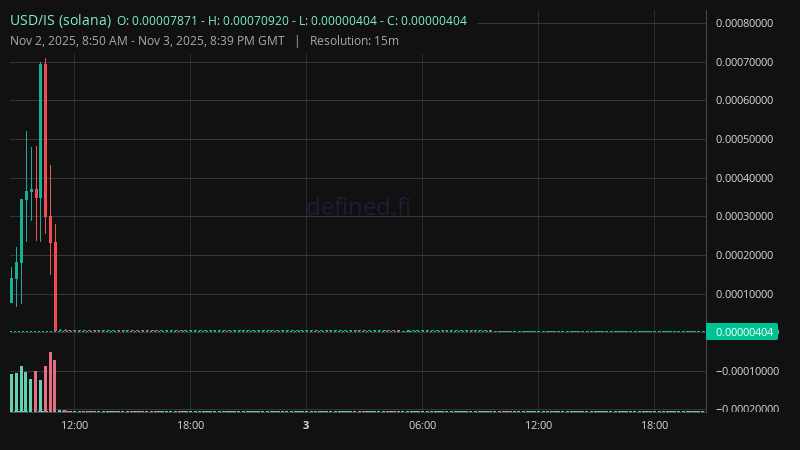Click the tallest red volume bar

coord(50,382)
